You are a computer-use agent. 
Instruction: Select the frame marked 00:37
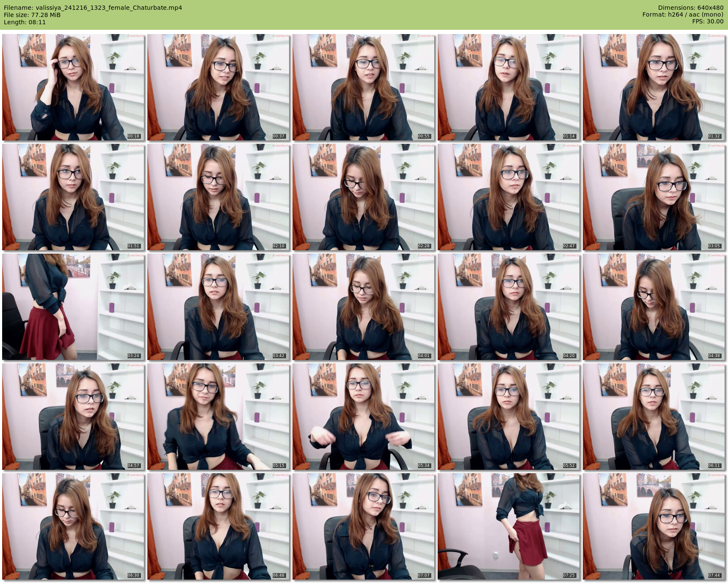click(x=218, y=87)
